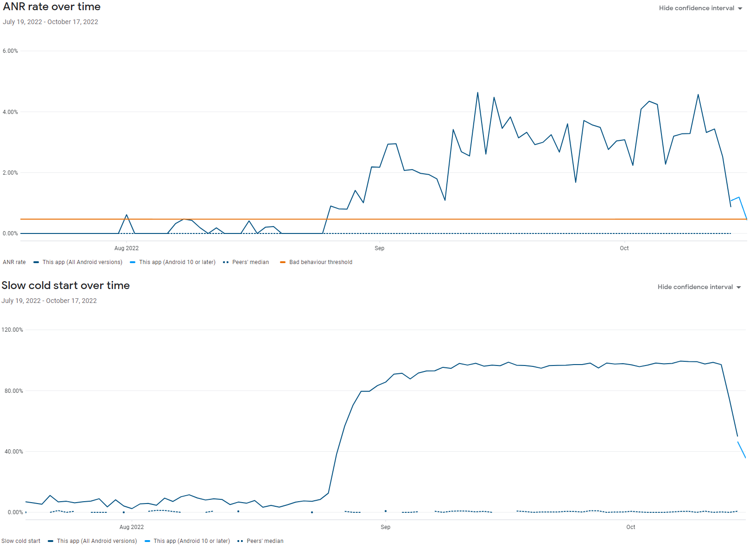Toggle 'This app (Android 10 or later)' cold start series

point(192,541)
